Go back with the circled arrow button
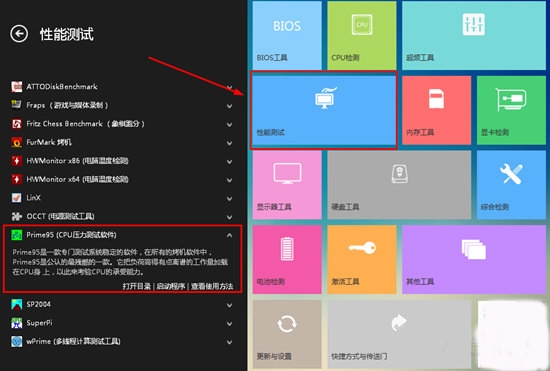Screen dimensions: 550x371 [19, 34]
